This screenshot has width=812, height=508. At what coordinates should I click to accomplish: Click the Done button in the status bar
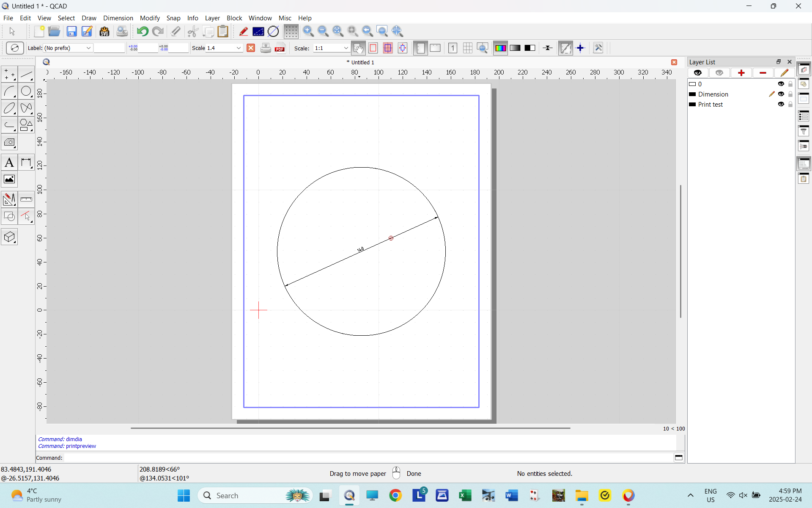tap(414, 473)
